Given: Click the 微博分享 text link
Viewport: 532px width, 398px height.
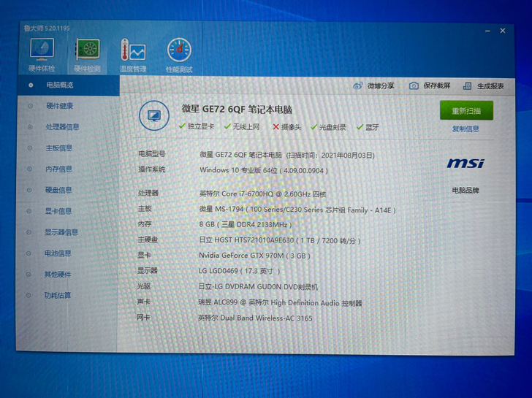Looking at the screenshot, I should (381, 85).
